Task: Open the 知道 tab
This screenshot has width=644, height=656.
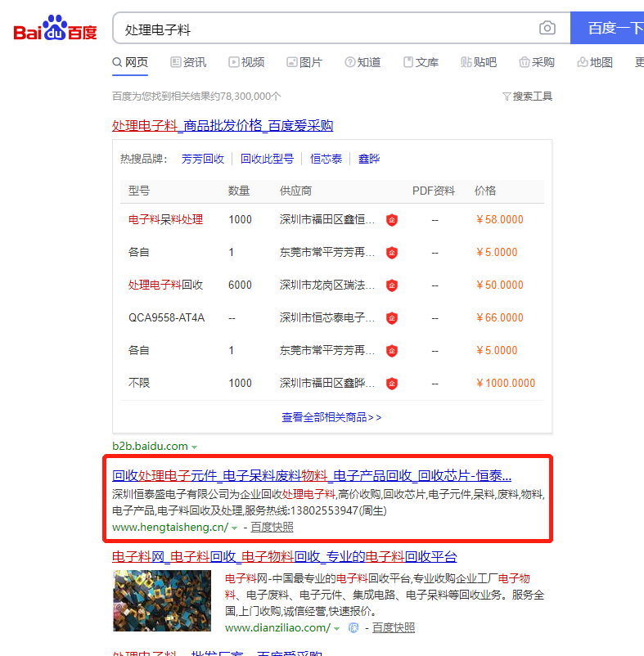Action: tap(363, 62)
